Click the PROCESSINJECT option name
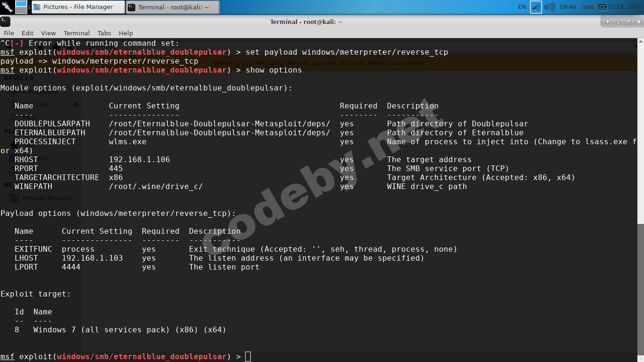Viewport: 644px width, 362px height. pyautogui.click(x=45, y=141)
